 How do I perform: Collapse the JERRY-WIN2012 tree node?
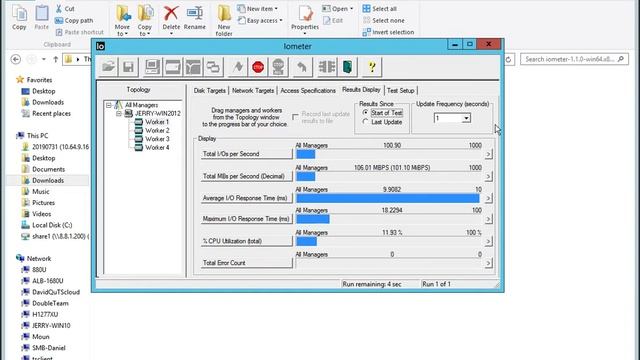coord(119,113)
